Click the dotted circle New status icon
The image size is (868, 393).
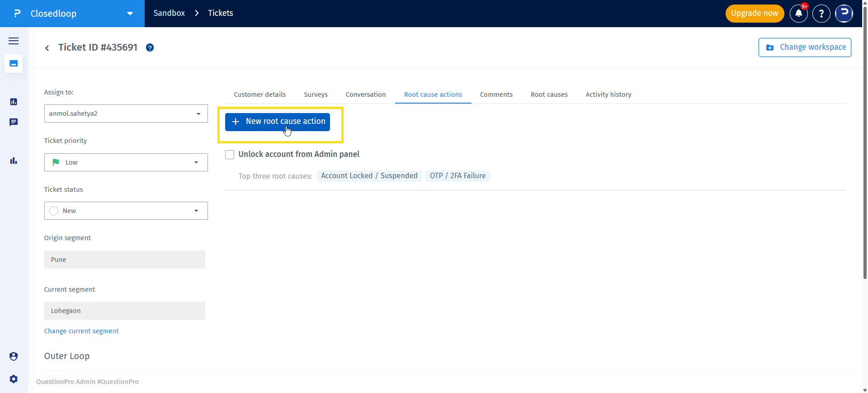(x=54, y=211)
